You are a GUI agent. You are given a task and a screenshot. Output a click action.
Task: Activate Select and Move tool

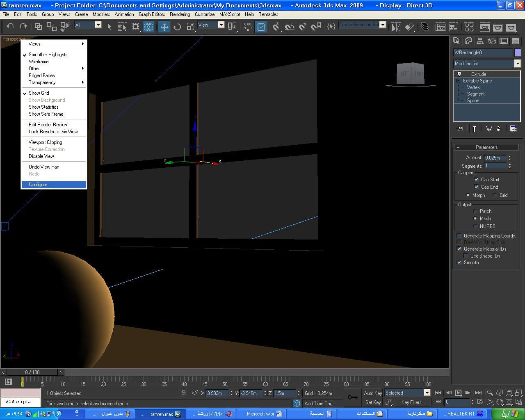[x=164, y=27]
